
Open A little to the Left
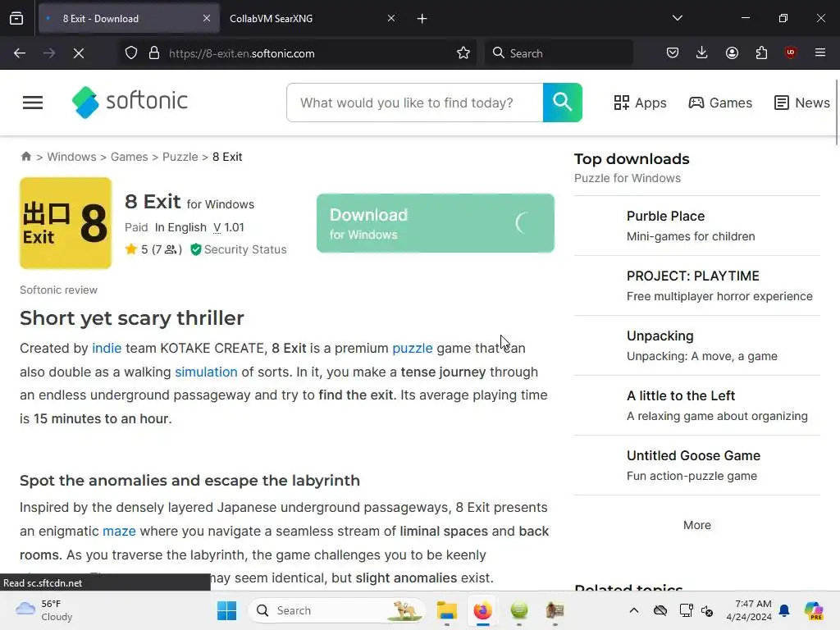[x=697, y=405]
